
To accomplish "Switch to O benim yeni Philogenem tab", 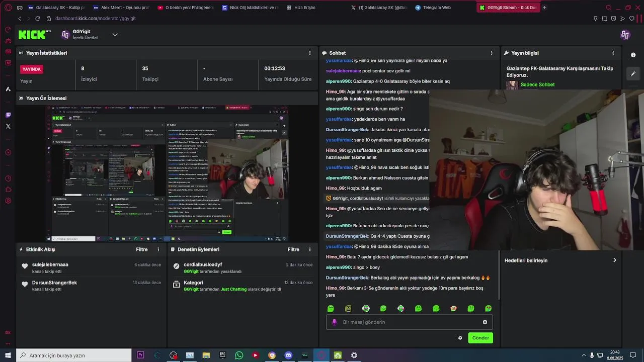I will pos(186,8).
